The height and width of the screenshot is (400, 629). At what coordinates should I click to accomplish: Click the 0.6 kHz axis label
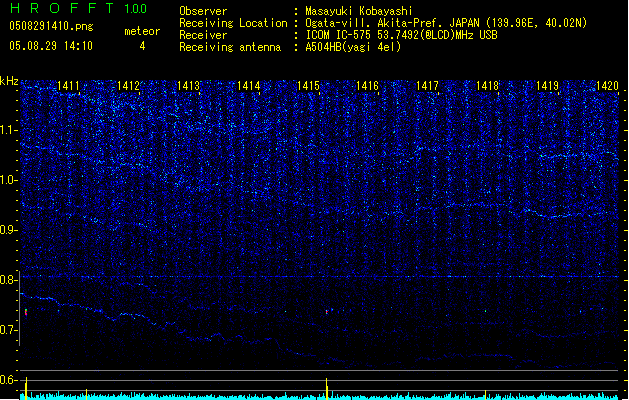[x=9, y=380]
